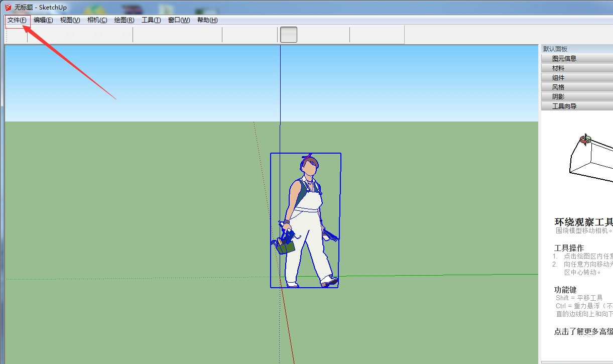
Task: Click the highlighted square toolbar button
Action: (288, 35)
